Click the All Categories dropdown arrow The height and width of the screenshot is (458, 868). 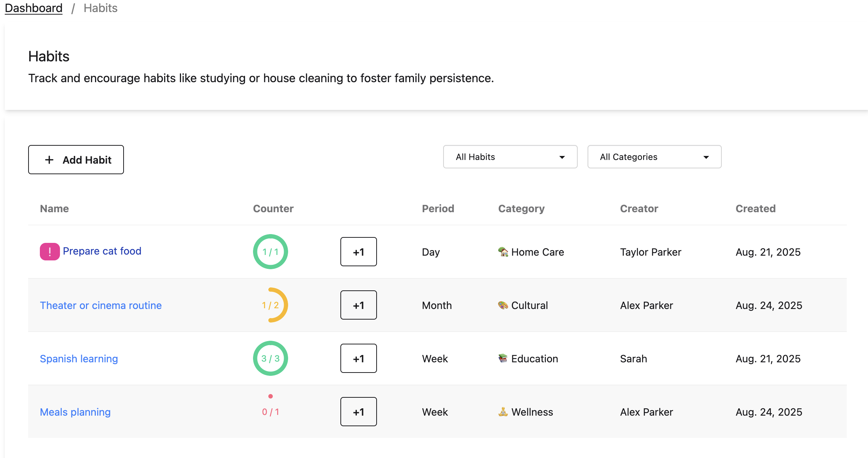pos(706,157)
